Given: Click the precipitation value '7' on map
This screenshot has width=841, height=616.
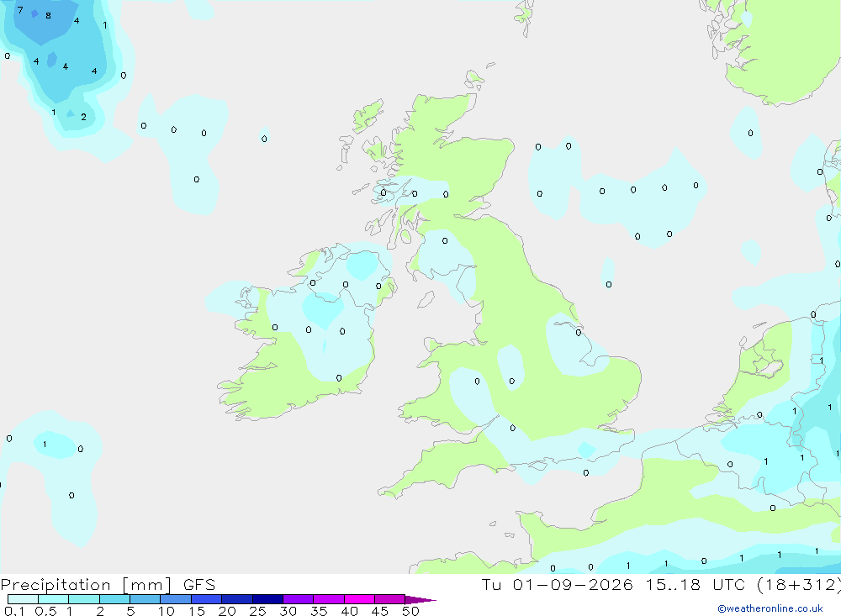Looking at the screenshot, I should tap(20, 10).
